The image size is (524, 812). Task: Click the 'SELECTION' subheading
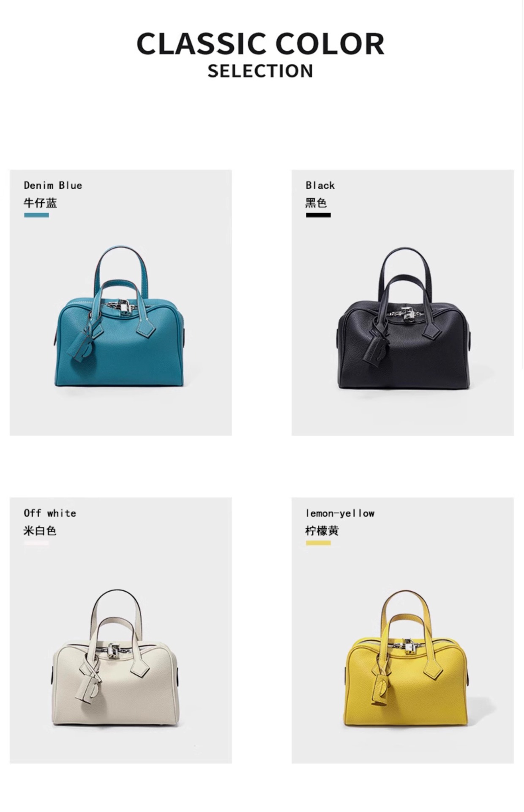(260, 71)
